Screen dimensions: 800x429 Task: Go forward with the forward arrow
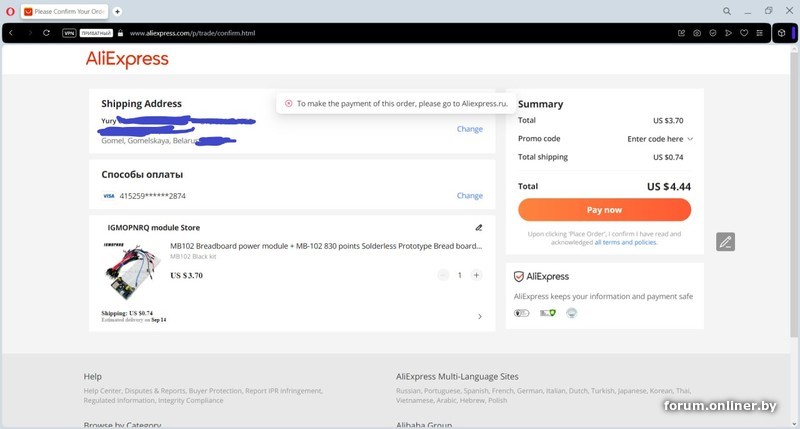pyautogui.click(x=30, y=33)
